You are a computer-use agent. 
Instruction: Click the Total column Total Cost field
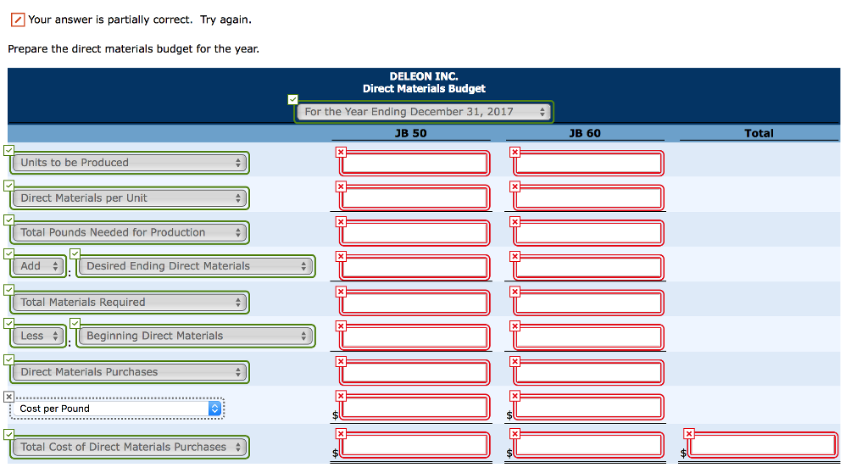762,445
